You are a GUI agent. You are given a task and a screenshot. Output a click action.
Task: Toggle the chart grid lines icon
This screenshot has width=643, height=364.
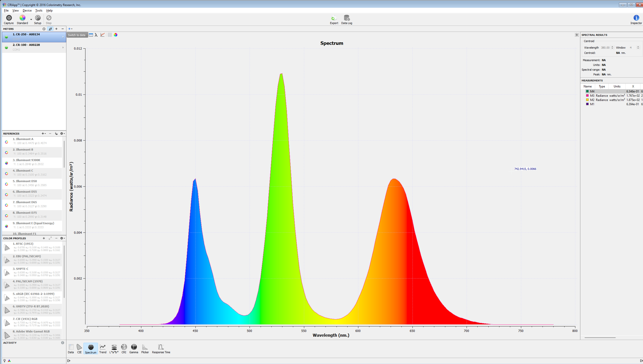click(x=110, y=35)
